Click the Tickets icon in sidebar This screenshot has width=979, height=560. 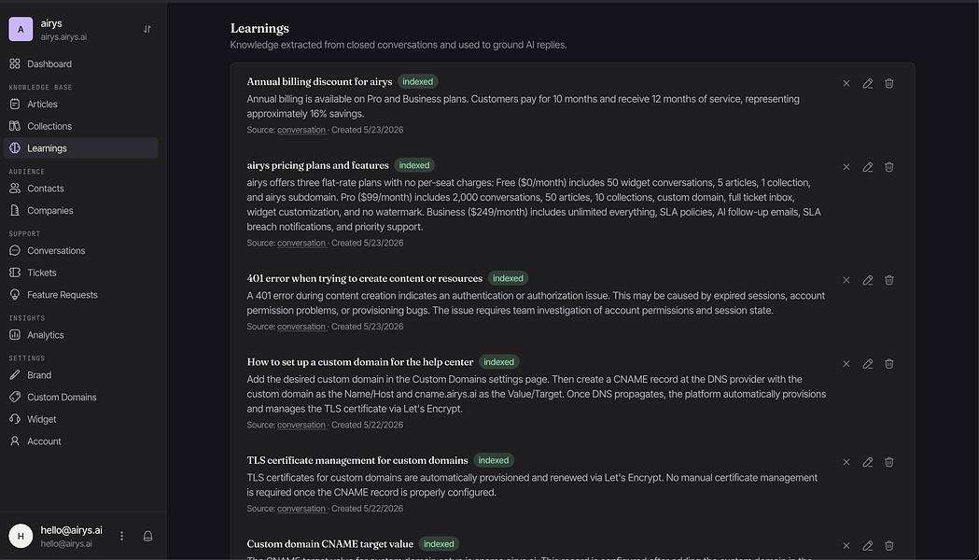pyautogui.click(x=15, y=273)
